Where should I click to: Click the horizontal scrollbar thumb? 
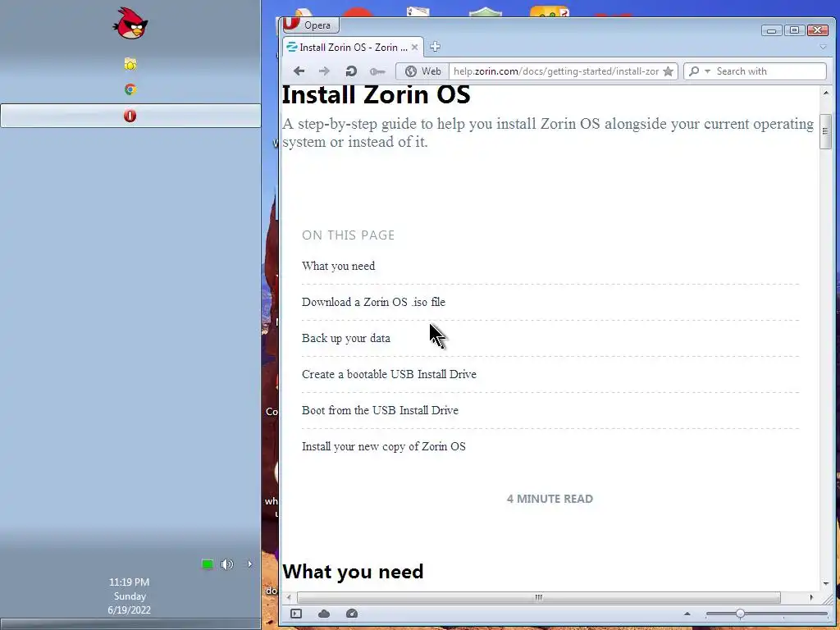pyautogui.click(x=539, y=597)
